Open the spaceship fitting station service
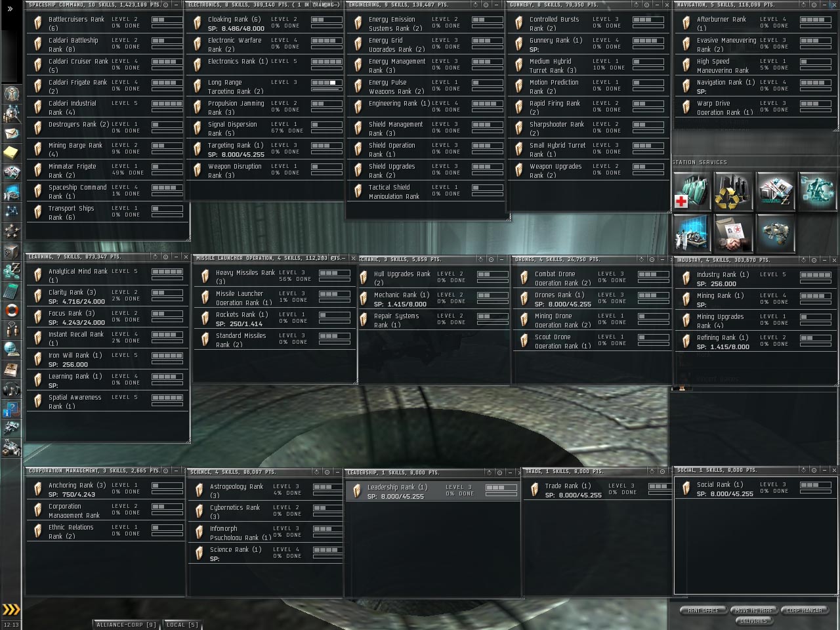 776,234
